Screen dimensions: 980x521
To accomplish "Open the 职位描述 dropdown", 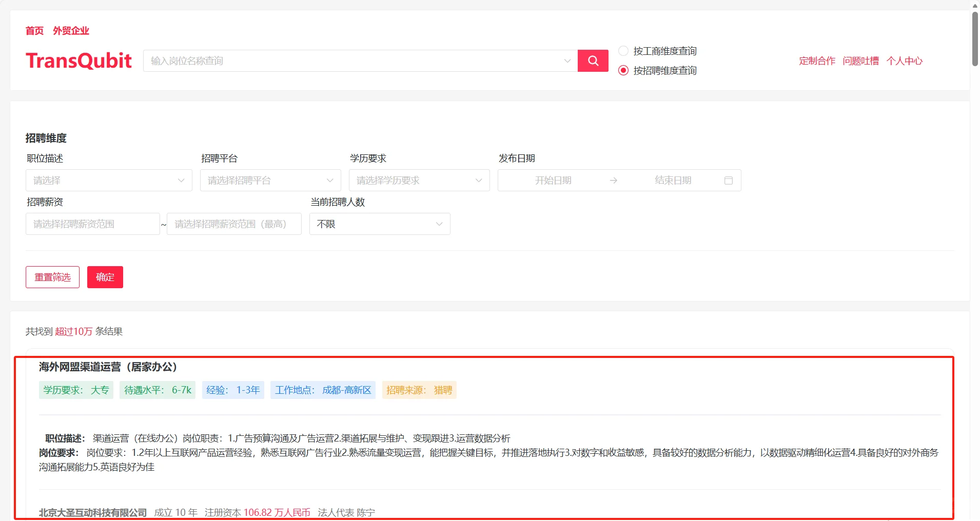I will [x=108, y=180].
